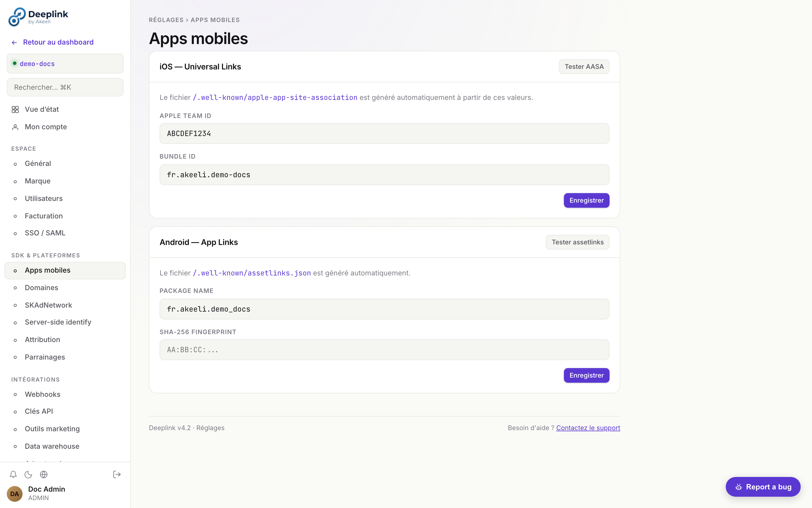Click apple-app-site-association file path

click(x=275, y=98)
